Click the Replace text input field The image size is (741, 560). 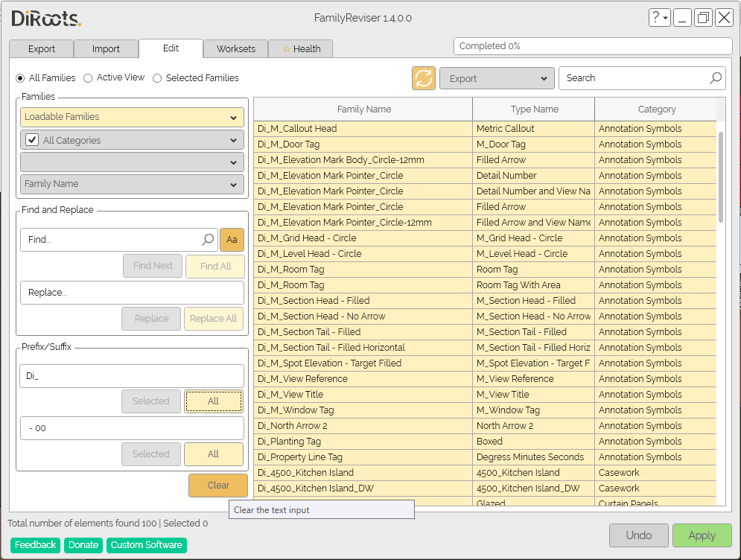point(132,293)
